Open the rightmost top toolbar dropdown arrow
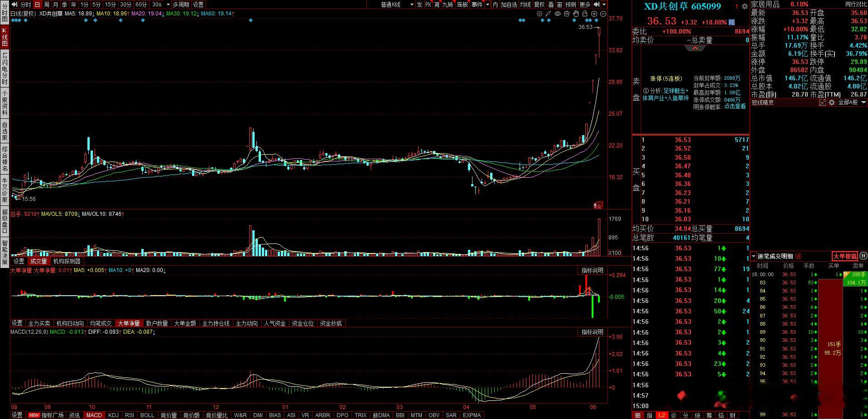The image size is (868, 419). click(605, 4)
